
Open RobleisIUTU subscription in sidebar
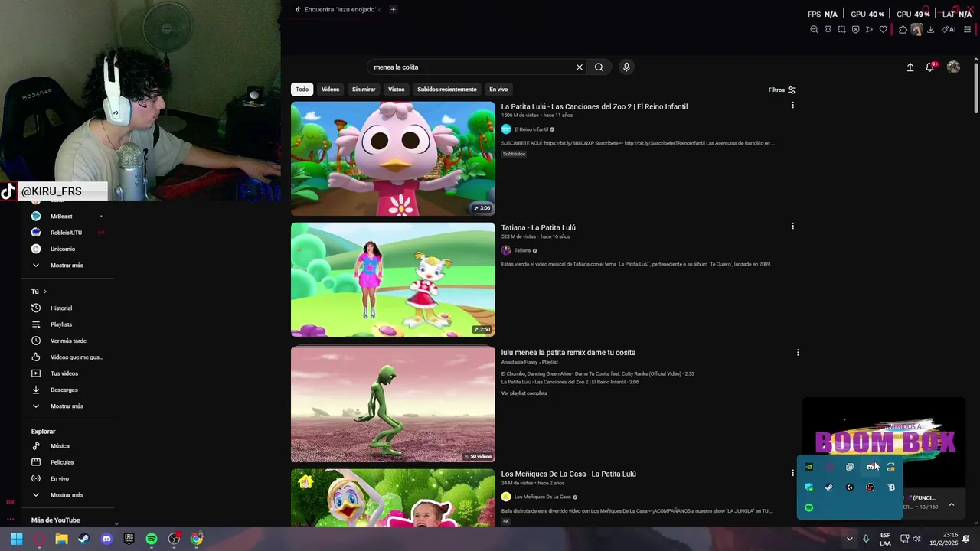pyautogui.click(x=67, y=233)
